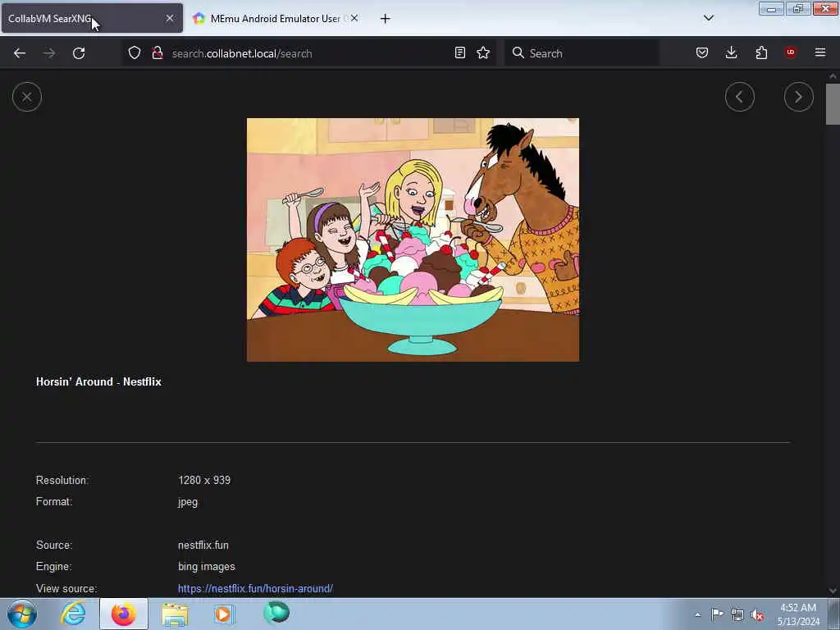The image size is (840, 630).
Task: Bookmark this page with the star
Action: 483,52
